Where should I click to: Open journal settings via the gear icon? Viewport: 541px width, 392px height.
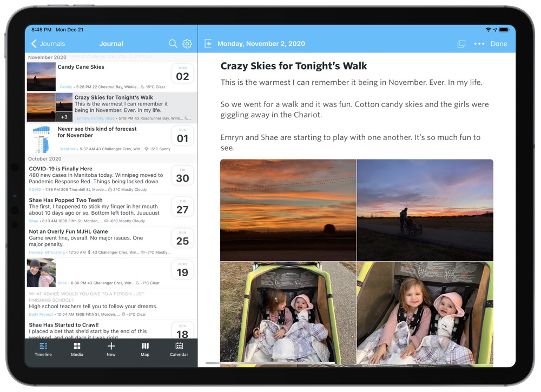(187, 44)
